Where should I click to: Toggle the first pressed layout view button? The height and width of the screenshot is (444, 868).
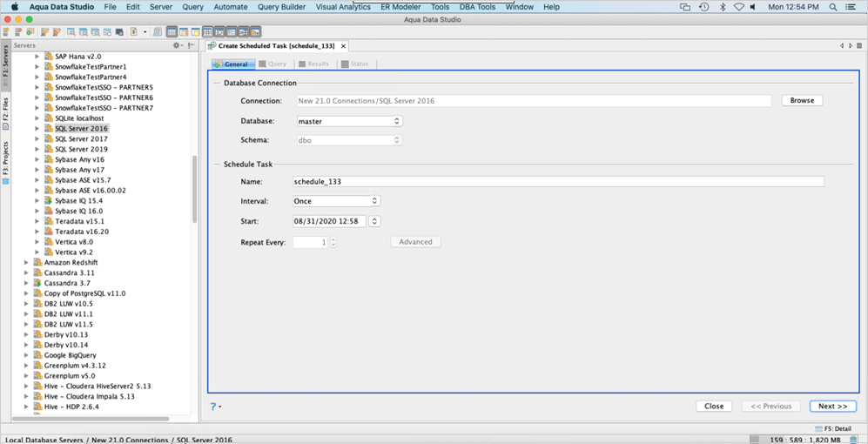172,32
